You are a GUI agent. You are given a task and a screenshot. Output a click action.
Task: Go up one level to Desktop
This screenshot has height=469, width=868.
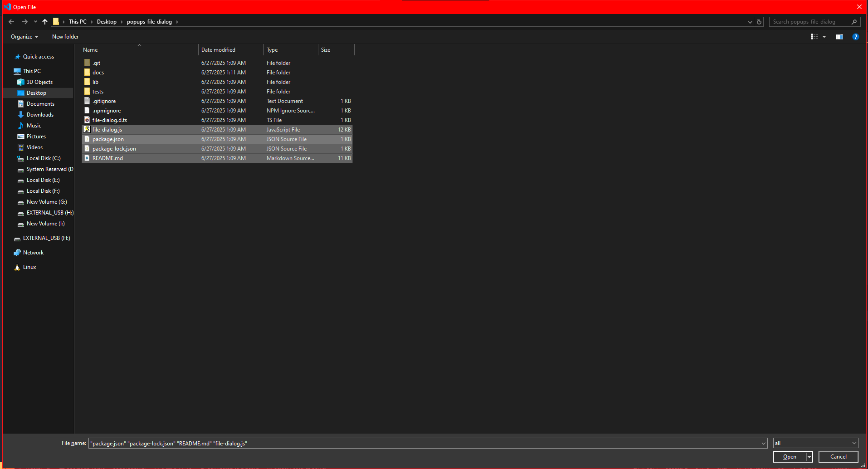(x=44, y=22)
